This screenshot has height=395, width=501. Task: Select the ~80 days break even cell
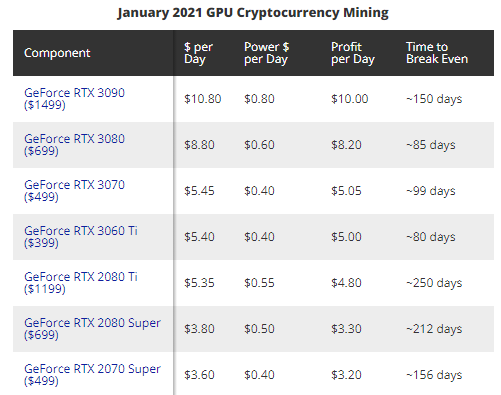[431, 237]
